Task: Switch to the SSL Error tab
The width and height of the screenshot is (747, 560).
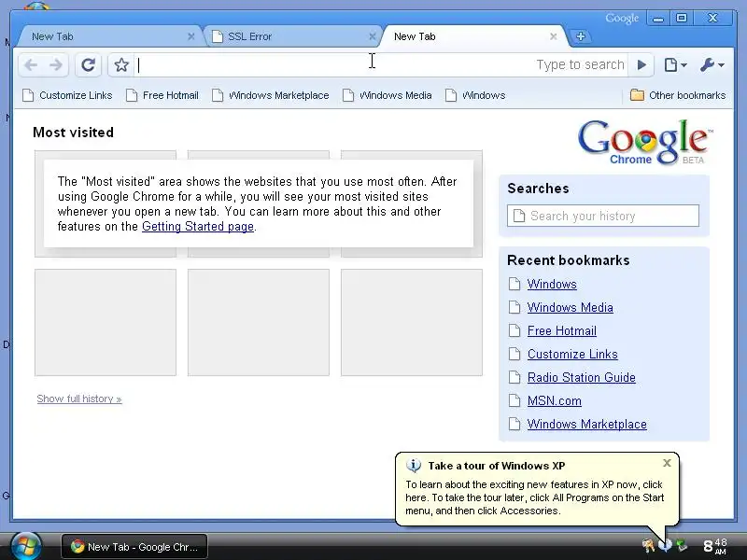Action: tap(292, 36)
